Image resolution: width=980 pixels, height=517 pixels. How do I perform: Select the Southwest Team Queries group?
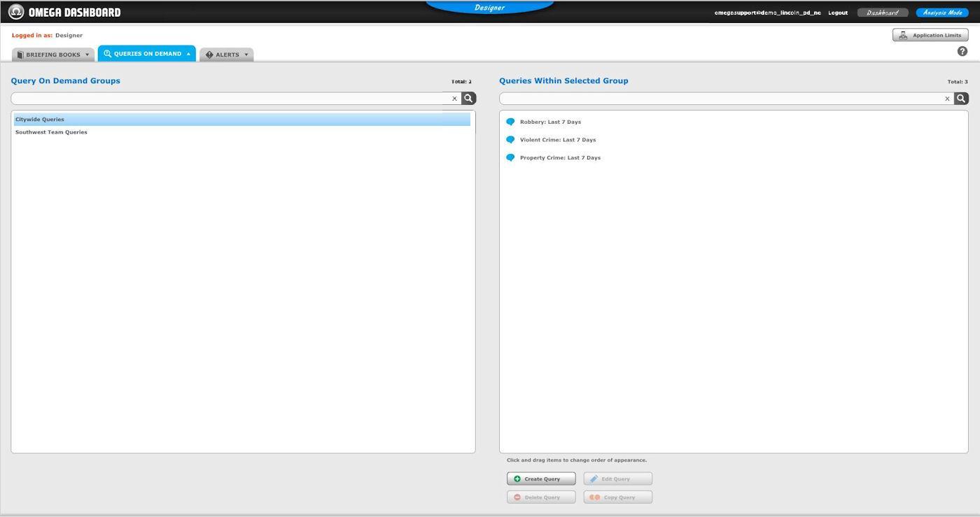pos(51,132)
